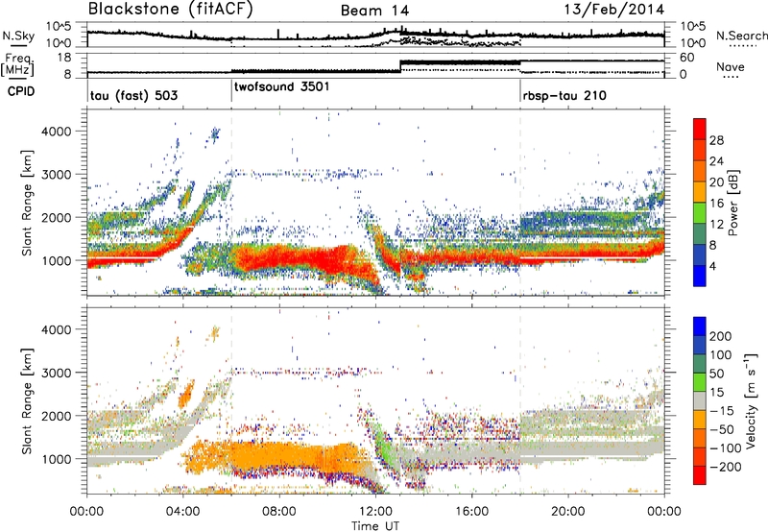768x532 pixels.
Task: Click the 'N.Search' legend label
Action: (x=741, y=36)
